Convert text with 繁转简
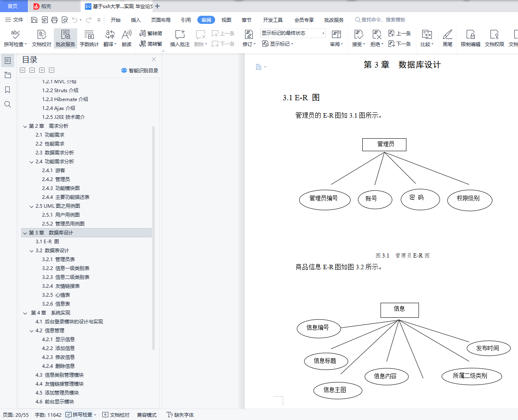Viewport: 518px width, 420px height. click(151, 33)
